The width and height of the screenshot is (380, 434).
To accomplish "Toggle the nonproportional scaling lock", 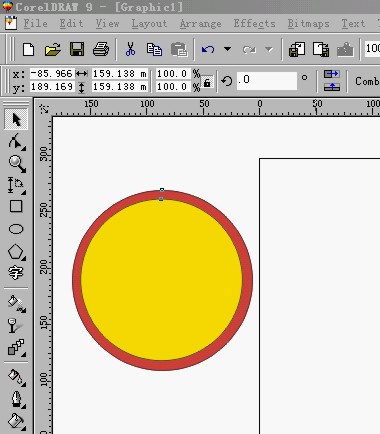I will (207, 82).
